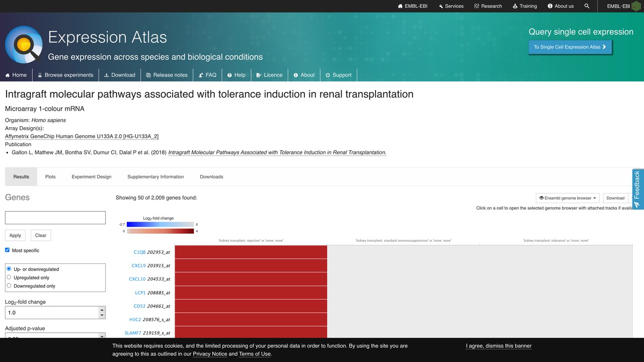Screen dimensions: 644x362
Task: Open the Support page
Action: point(338,75)
